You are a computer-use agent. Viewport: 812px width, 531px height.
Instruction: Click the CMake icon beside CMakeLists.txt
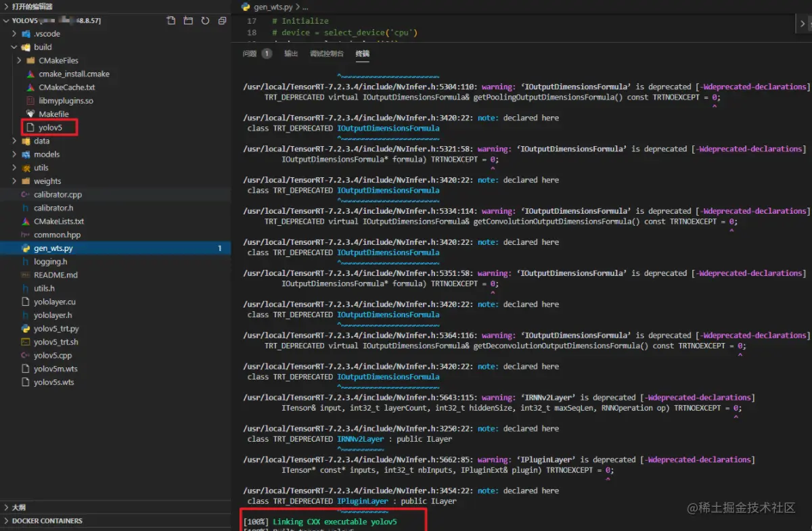[25, 221]
